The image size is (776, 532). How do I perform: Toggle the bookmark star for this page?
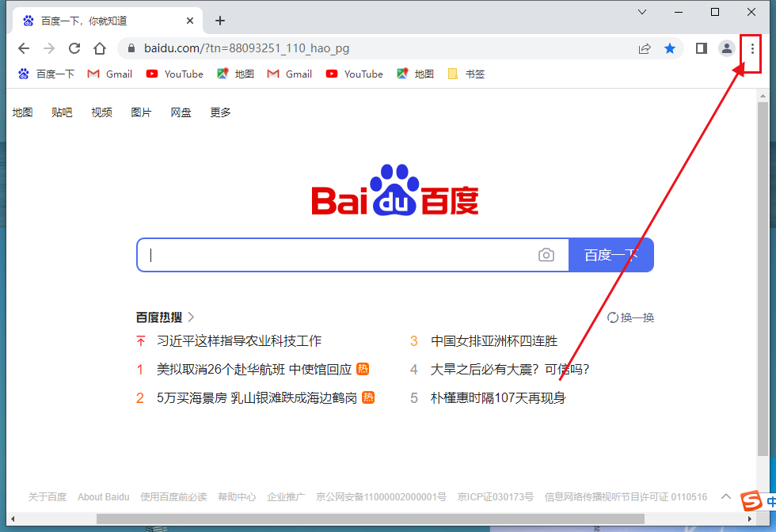(x=670, y=48)
